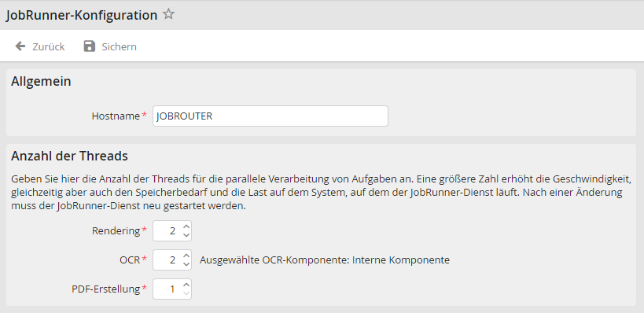Focus the Hostname input field
644x313 pixels.
270,116
